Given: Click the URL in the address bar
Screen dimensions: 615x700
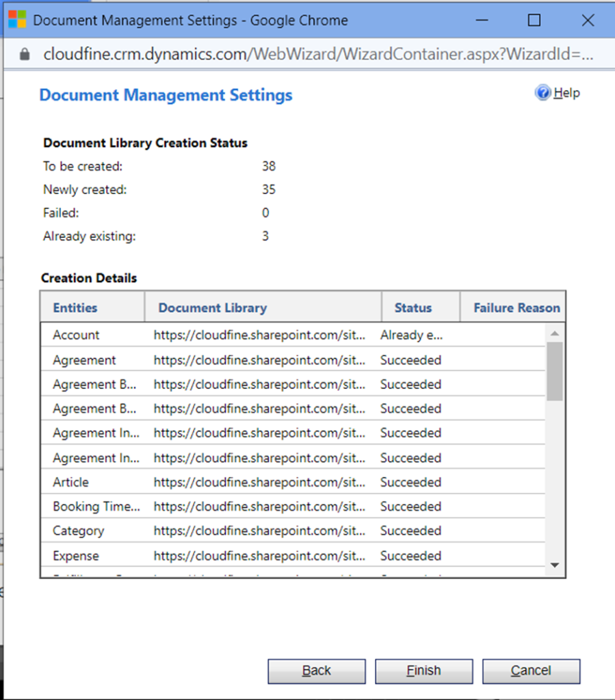Looking at the screenshot, I should [318, 54].
